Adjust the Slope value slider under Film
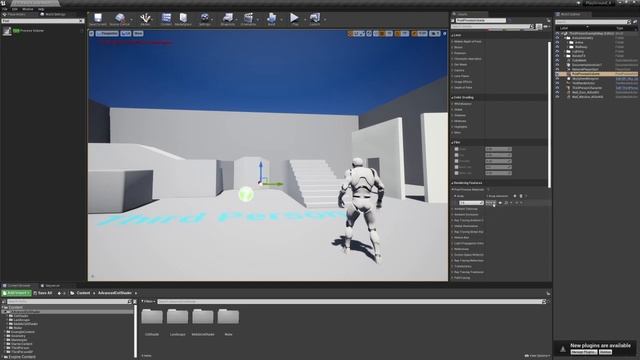 (498, 149)
